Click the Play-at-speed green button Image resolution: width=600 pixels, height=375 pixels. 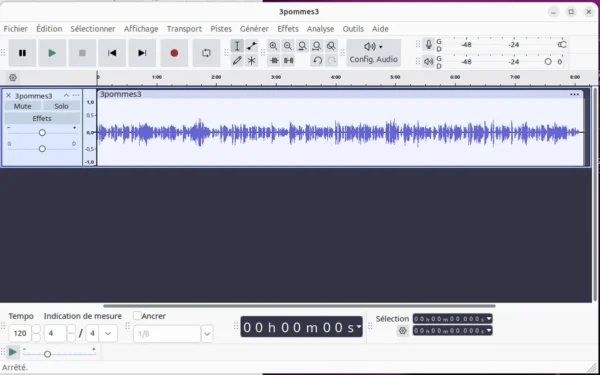tap(13, 352)
